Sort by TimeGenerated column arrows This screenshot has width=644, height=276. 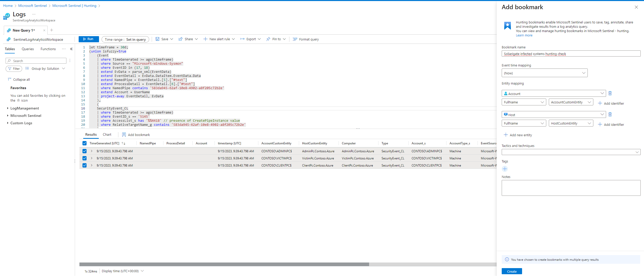(x=123, y=143)
